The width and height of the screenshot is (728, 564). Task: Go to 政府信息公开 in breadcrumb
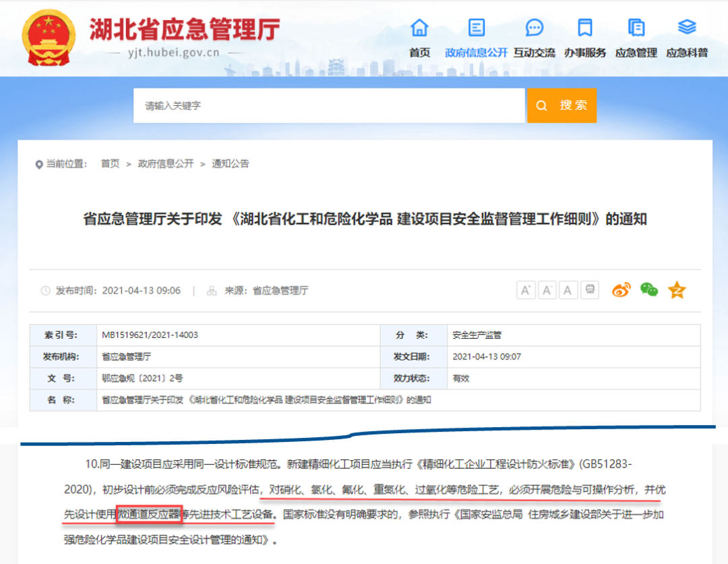tap(166, 163)
